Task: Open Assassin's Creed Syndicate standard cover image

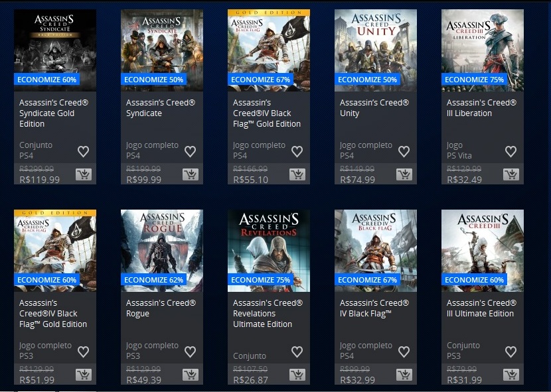Action: point(161,50)
